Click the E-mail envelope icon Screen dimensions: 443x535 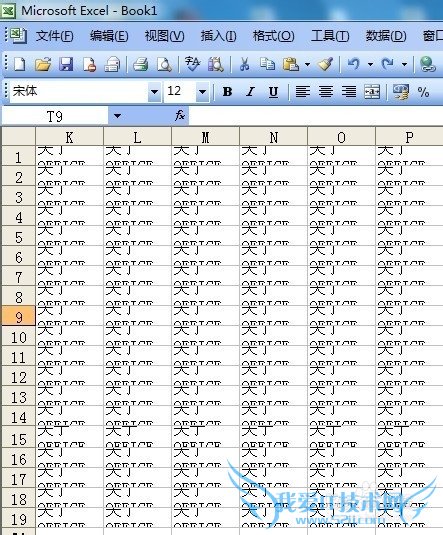[112, 64]
